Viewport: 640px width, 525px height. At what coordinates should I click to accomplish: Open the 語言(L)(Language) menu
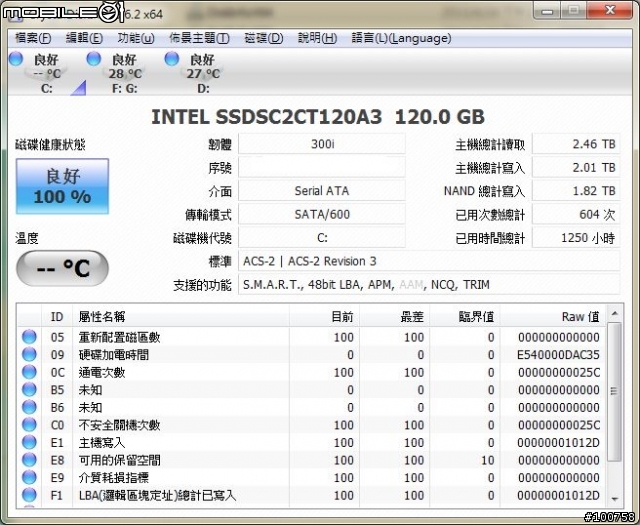(x=401, y=38)
